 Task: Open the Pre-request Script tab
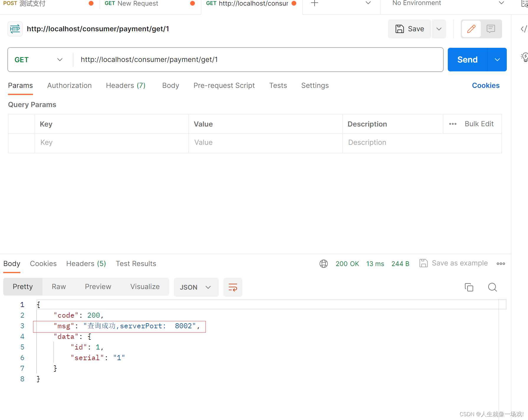click(224, 86)
